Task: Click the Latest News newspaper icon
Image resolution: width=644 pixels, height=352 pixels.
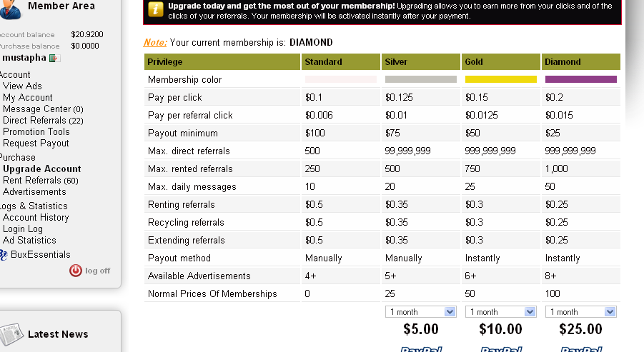Action: pyautogui.click(x=11, y=335)
